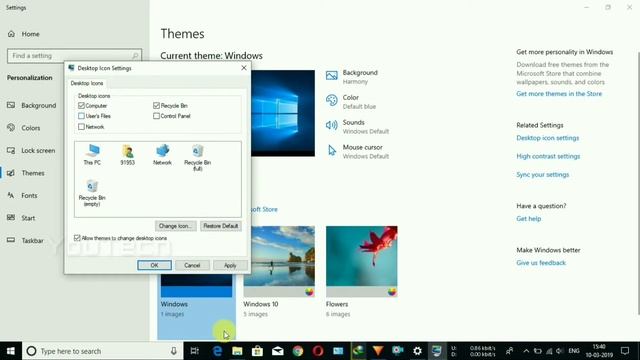
Task: Click Sync your settings link
Action: pos(542,175)
